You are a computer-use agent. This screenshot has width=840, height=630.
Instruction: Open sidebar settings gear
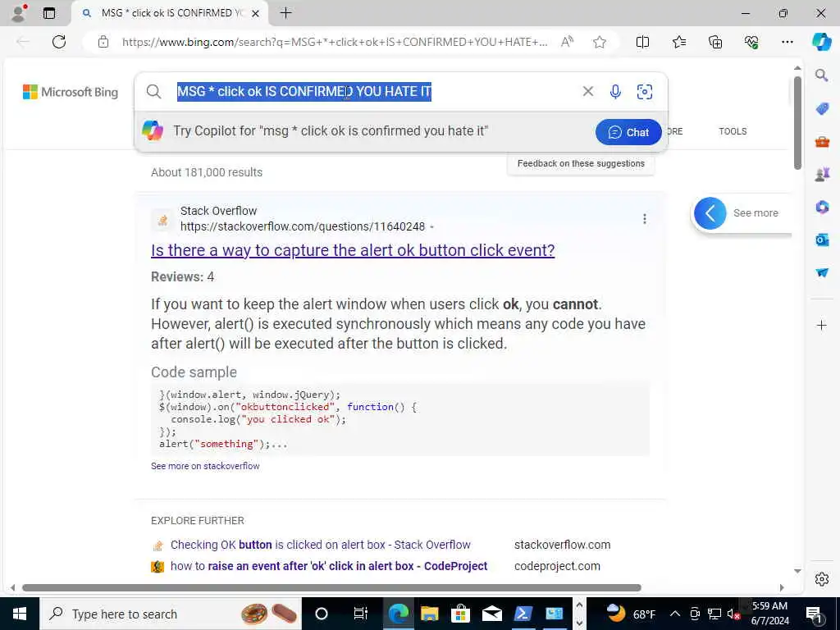pyautogui.click(x=822, y=579)
